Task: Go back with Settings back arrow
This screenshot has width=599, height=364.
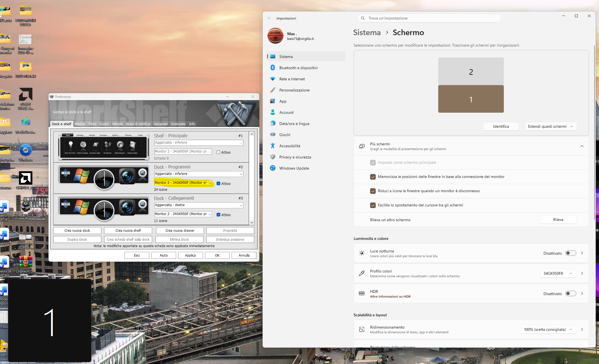Action: pyautogui.click(x=269, y=18)
